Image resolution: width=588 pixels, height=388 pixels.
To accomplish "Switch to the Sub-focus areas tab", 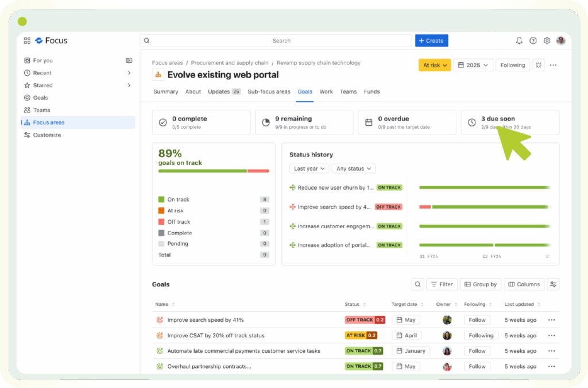I will [269, 91].
